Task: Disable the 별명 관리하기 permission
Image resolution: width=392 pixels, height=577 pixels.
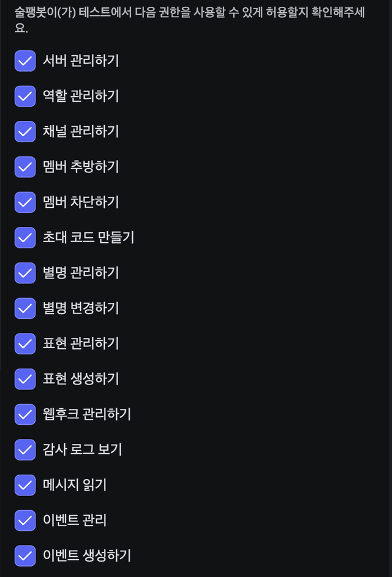Action: point(25,273)
